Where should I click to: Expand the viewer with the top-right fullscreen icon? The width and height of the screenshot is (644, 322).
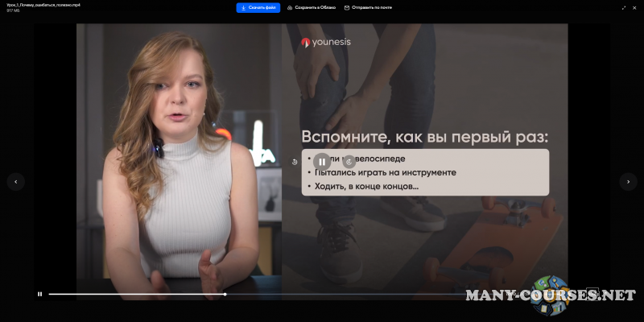[x=624, y=7]
